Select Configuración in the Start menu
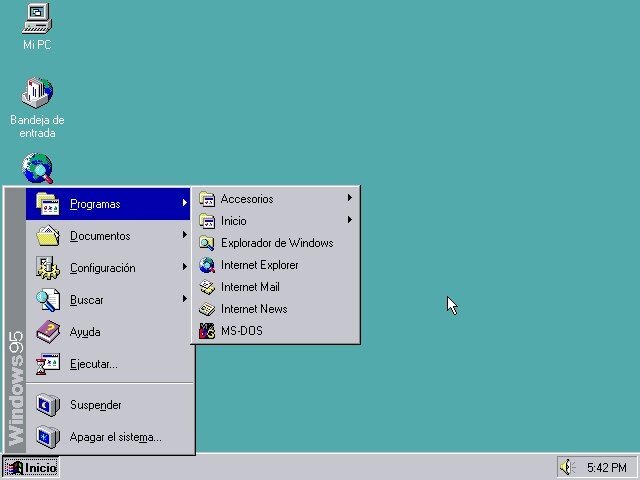Viewport: 640px width, 480px height. pos(108,268)
